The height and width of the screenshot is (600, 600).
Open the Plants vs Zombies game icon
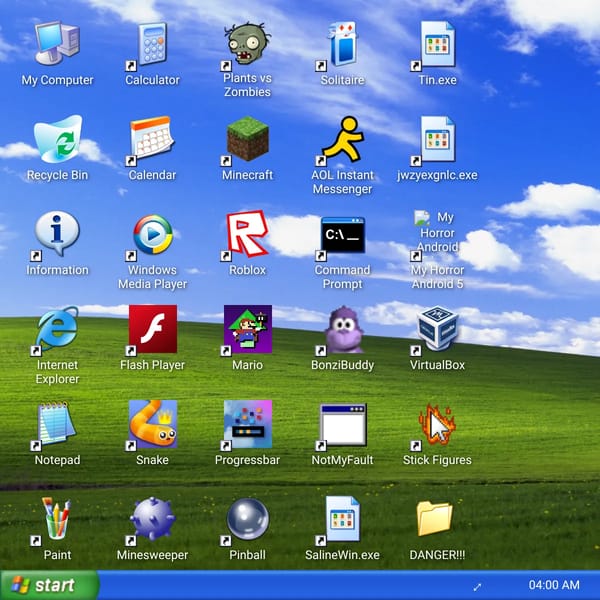coord(247,43)
